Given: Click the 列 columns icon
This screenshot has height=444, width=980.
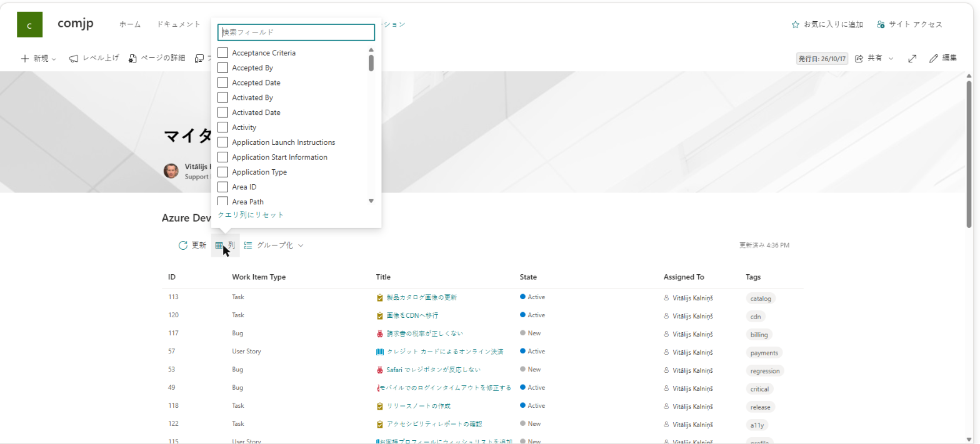Looking at the screenshot, I should pos(219,245).
